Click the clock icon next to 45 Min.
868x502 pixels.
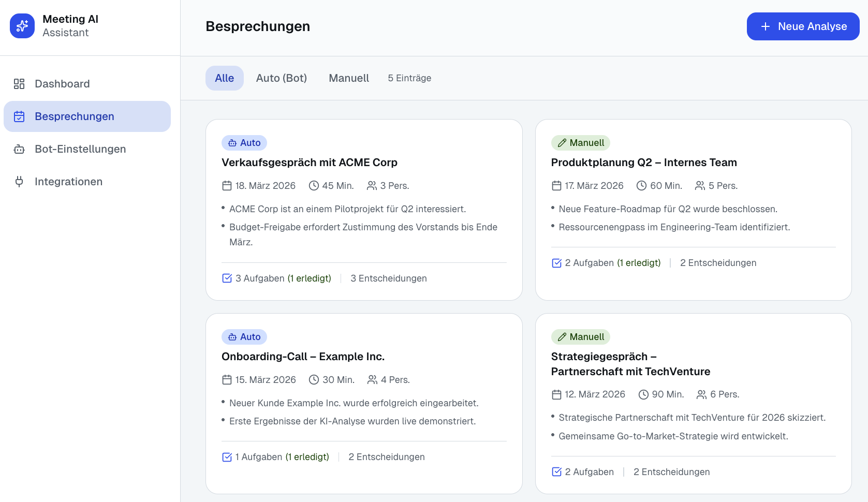click(x=314, y=186)
